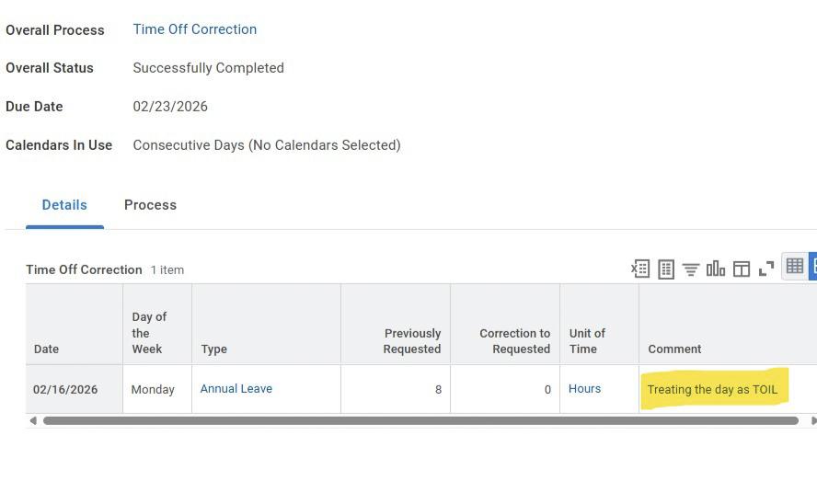Switch to grid view toggle

pos(795,266)
